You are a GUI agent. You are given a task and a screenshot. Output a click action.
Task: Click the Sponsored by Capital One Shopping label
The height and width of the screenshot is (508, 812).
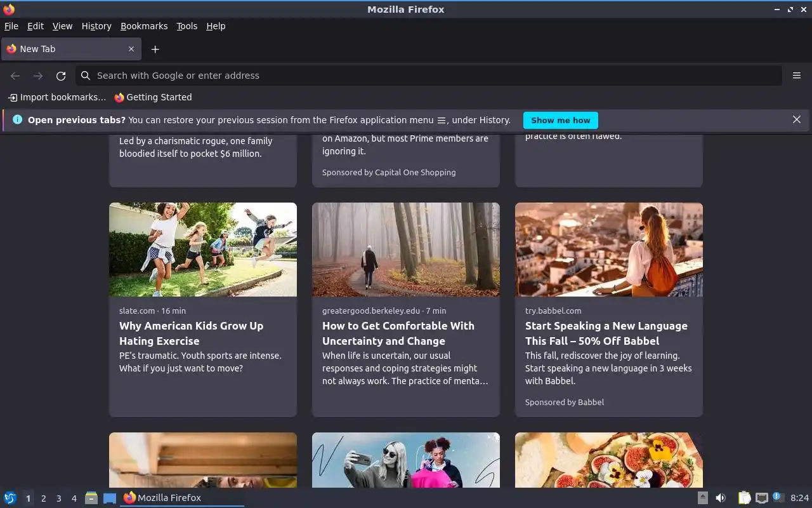[x=389, y=172]
